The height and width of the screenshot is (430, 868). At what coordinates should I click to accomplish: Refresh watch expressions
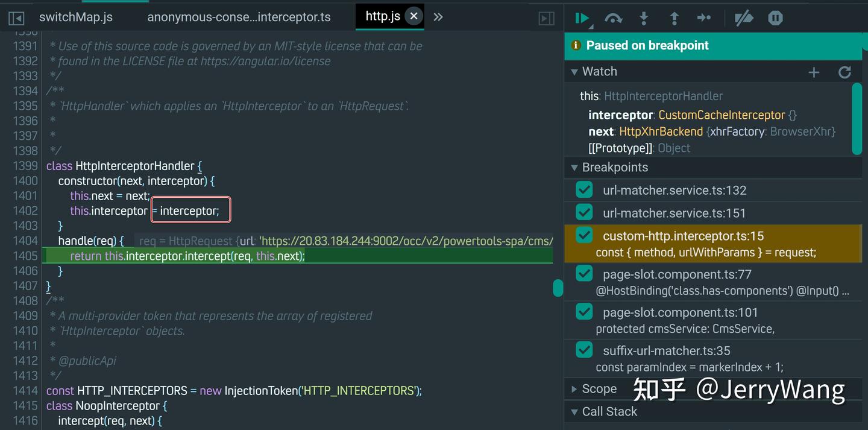coord(844,72)
